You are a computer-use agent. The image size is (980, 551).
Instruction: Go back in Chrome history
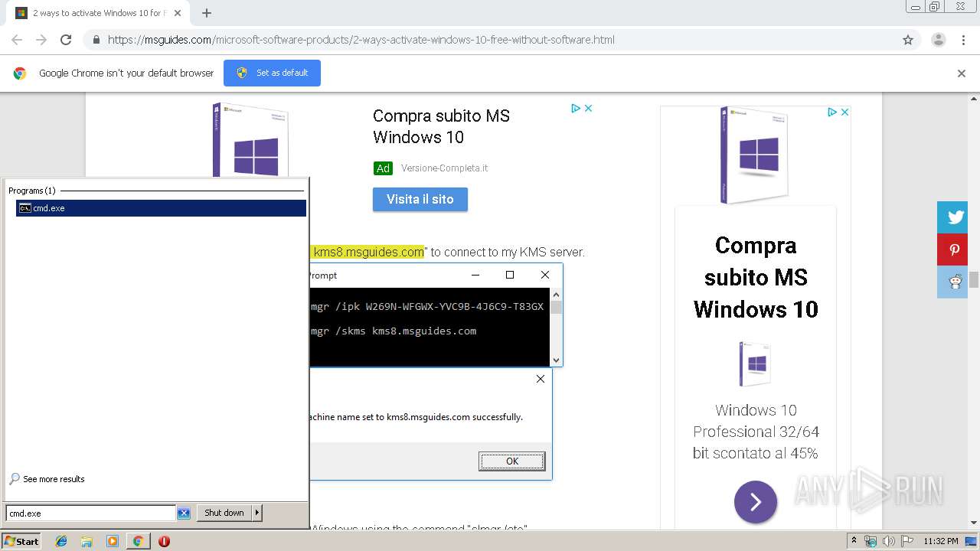17,40
